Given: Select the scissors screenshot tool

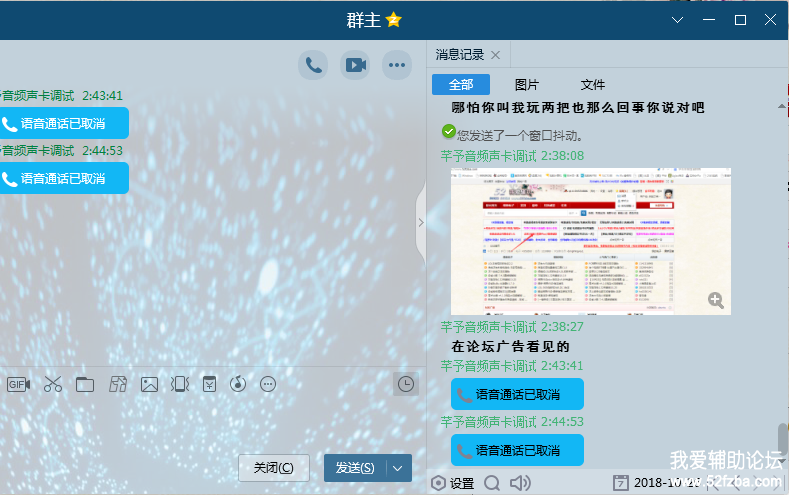Looking at the screenshot, I should (x=53, y=384).
